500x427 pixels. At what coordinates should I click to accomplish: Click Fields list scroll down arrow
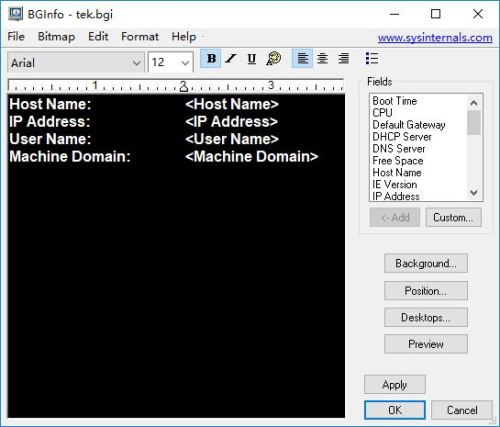(x=474, y=193)
